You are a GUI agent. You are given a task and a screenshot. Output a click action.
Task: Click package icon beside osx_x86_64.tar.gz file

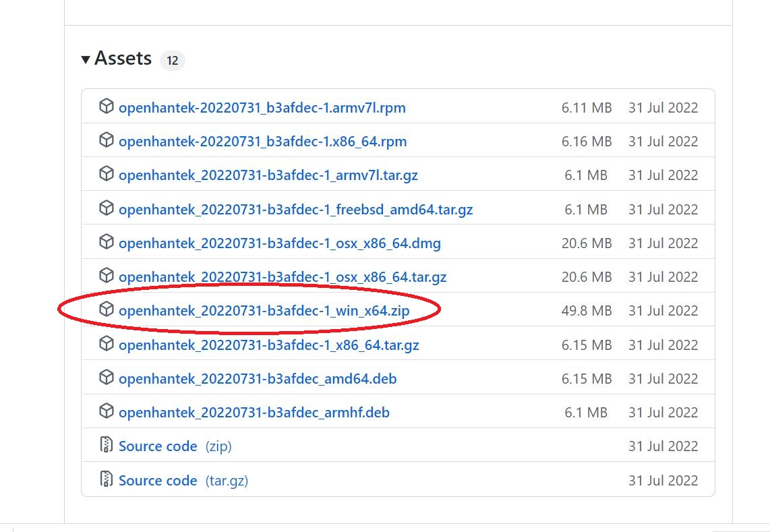106,276
